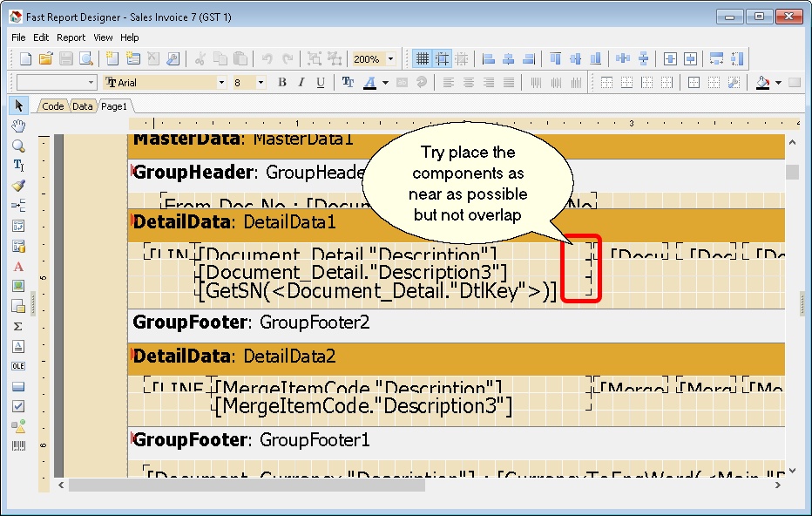Open the Report menu

[71, 37]
